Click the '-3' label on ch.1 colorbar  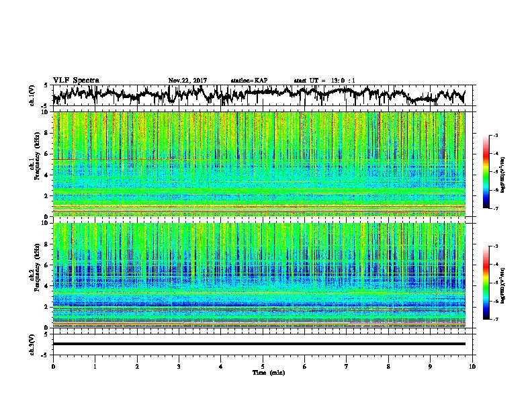tap(496, 136)
